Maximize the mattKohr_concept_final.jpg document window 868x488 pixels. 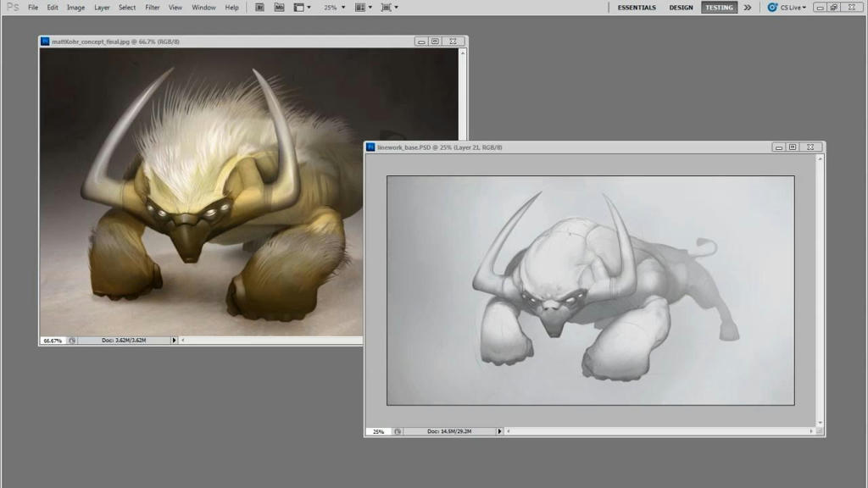tap(435, 42)
